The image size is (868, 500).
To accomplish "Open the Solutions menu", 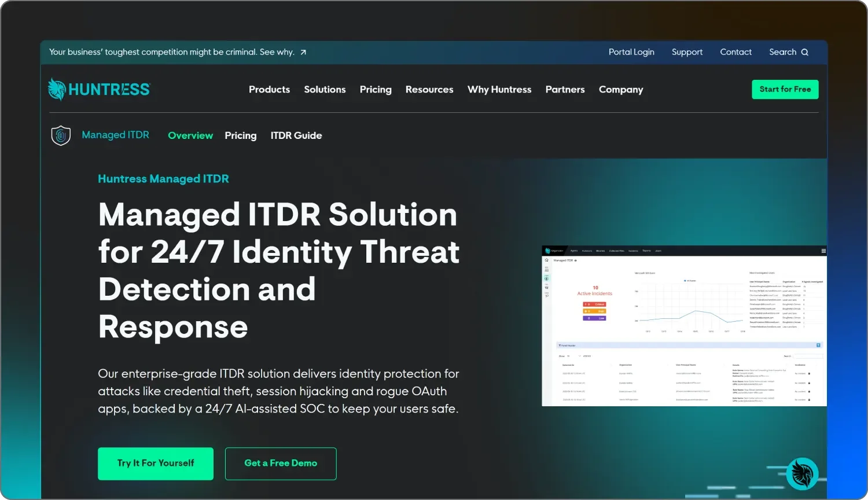I will click(325, 90).
